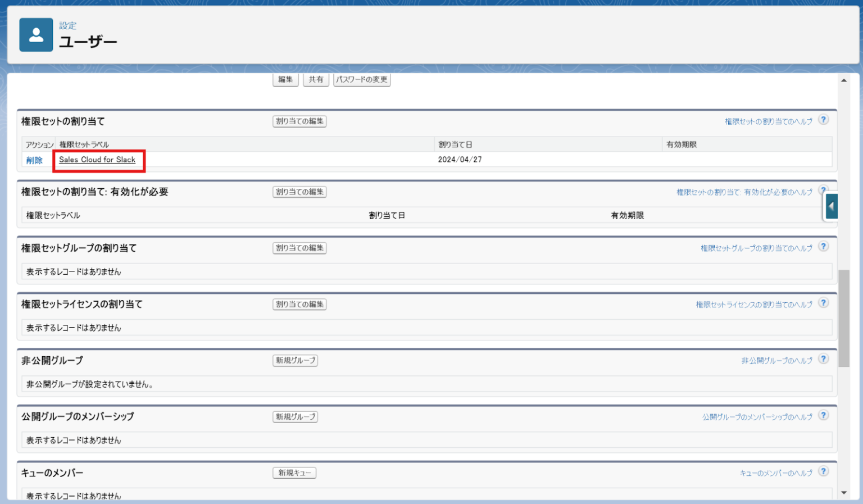Open the help icon beside 公開グループのメンバーシップ
The height and width of the screenshot is (504, 863).
[x=824, y=416]
